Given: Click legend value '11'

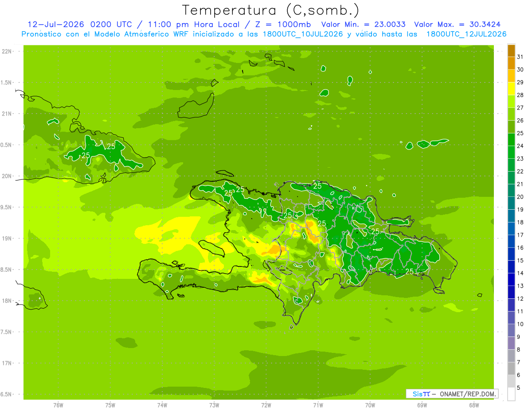Looking at the screenshot, I should (x=520, y=312).
